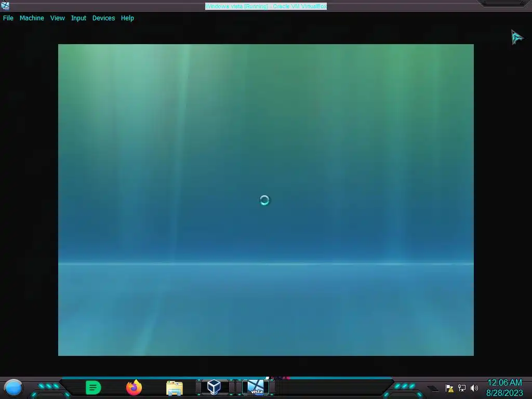Image resolution: width=532 pixels, height=399 pixels.
Task: Click the VirtualBox window icon in title bar
Action: tap(5, 6)
